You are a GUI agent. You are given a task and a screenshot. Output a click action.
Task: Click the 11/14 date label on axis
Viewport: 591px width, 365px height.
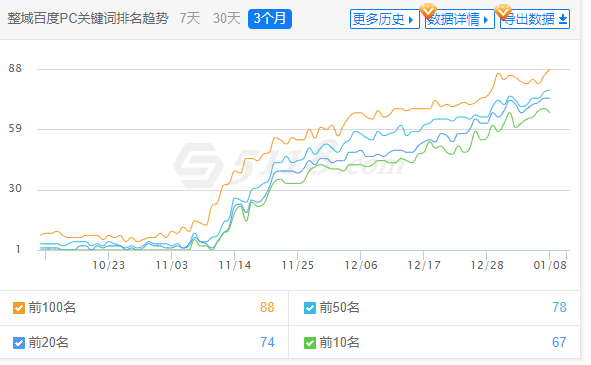click(x=235, y=265)
